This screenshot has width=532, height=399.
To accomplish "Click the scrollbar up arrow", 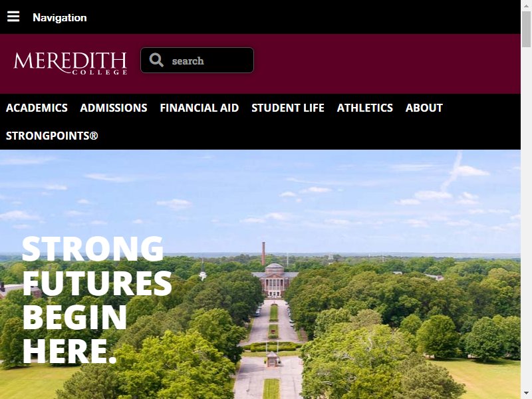I will coord(526,5).
